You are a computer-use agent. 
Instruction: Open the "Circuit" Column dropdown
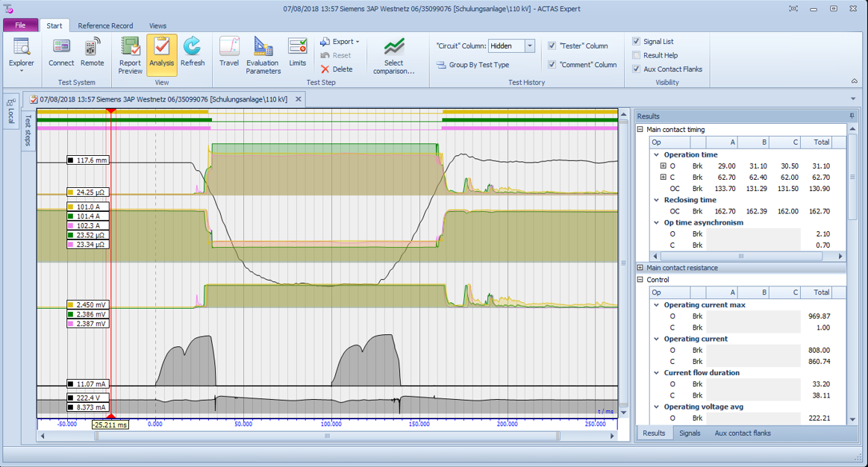point(530,46)
